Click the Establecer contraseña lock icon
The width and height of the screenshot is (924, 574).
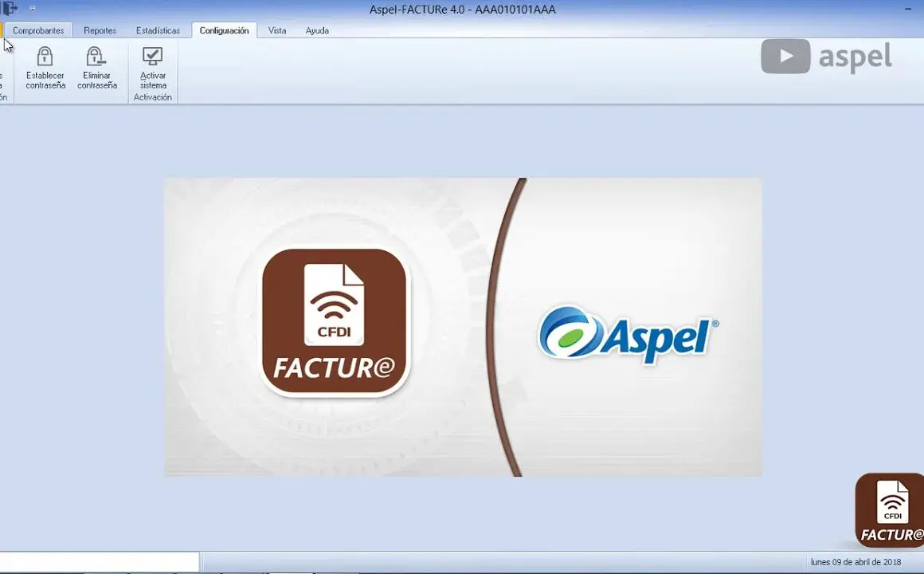45,57
